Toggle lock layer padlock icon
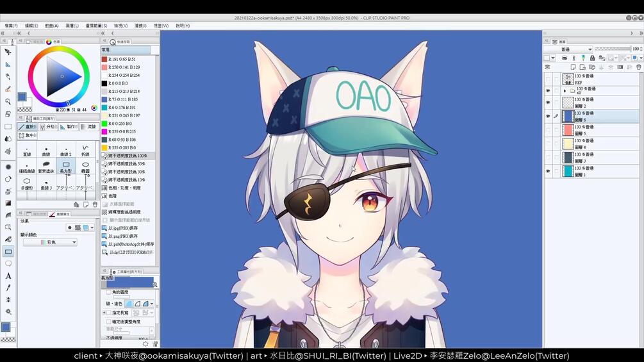Viewport: 644px width, 362px height. [x=592, y=58]
